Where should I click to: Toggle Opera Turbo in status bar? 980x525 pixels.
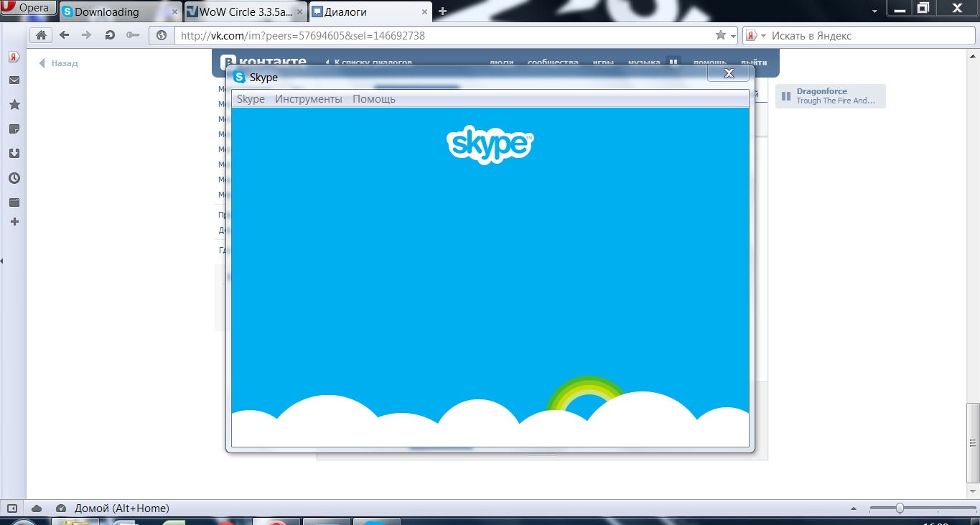[x=61, y=508]
